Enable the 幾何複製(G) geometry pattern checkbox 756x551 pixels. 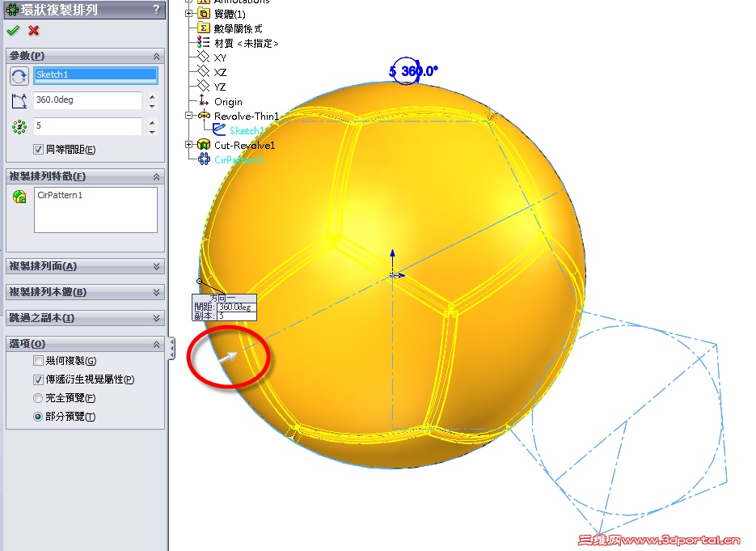click(39, 360)
